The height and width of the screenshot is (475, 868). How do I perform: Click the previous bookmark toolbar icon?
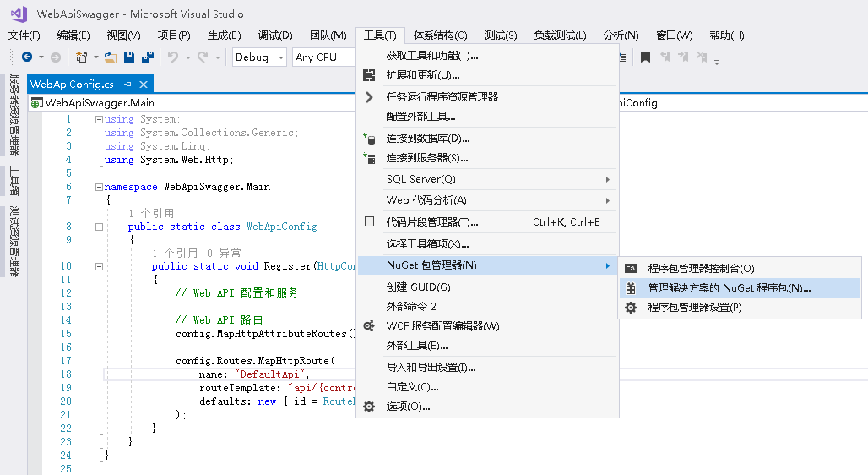pyautogui.click(x=665, y=57)
